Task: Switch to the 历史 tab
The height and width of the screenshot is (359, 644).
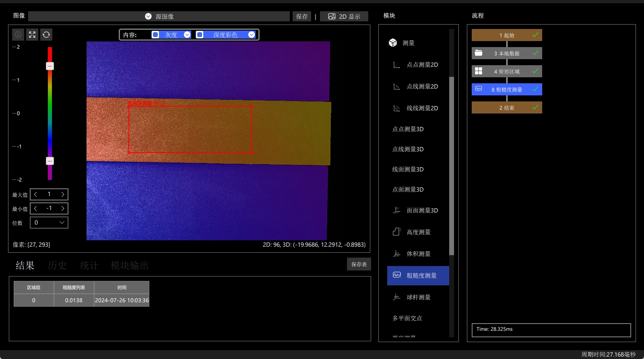Action: (x=57, y=265)
